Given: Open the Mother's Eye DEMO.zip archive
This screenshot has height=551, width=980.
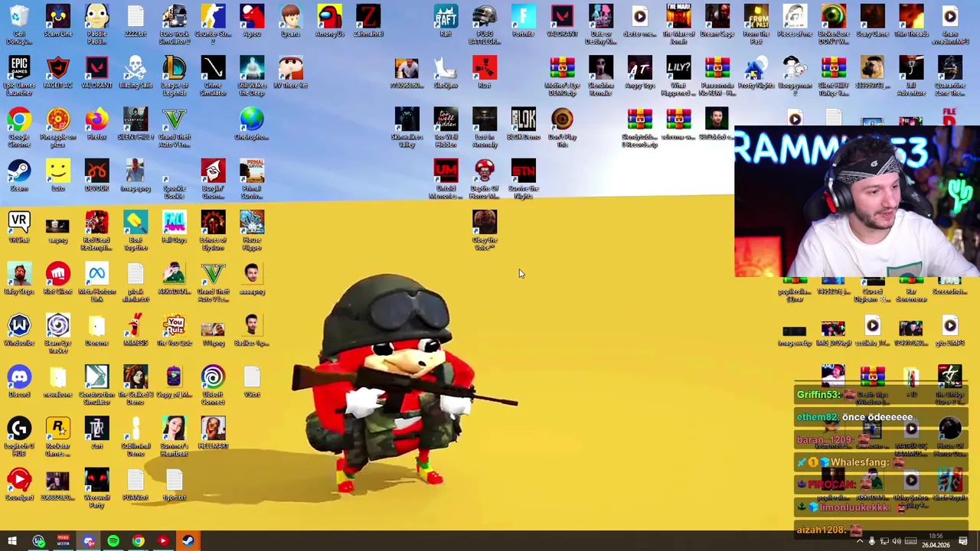Looking at the screenshot, I should pos(562,75).
